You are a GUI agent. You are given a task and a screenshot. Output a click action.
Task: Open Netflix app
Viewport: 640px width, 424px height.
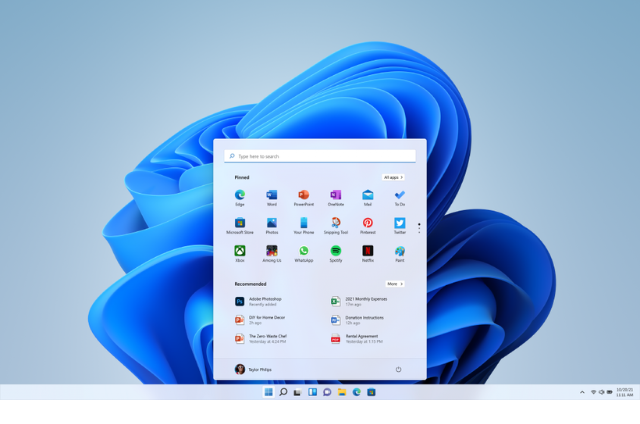(368, 254)
